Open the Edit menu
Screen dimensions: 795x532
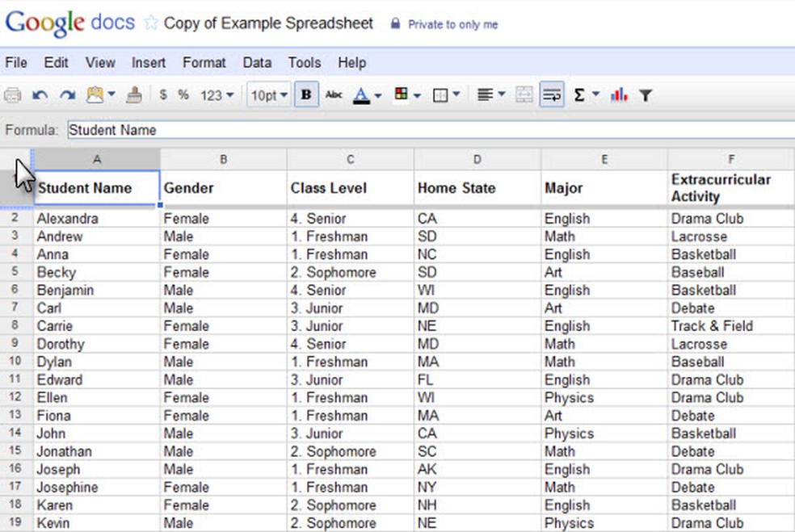[x=56, y=63]
